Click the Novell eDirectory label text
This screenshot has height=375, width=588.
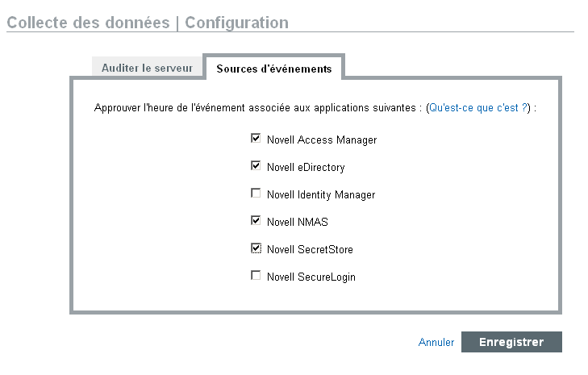pos(306,167)
